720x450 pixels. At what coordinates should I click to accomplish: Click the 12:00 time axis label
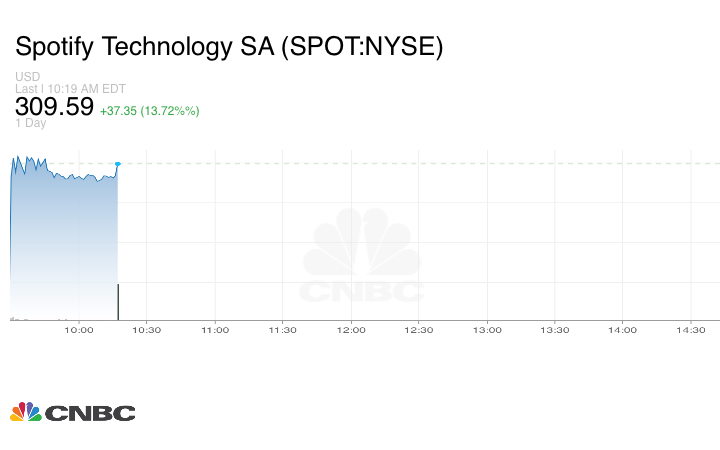coord(351,329)
